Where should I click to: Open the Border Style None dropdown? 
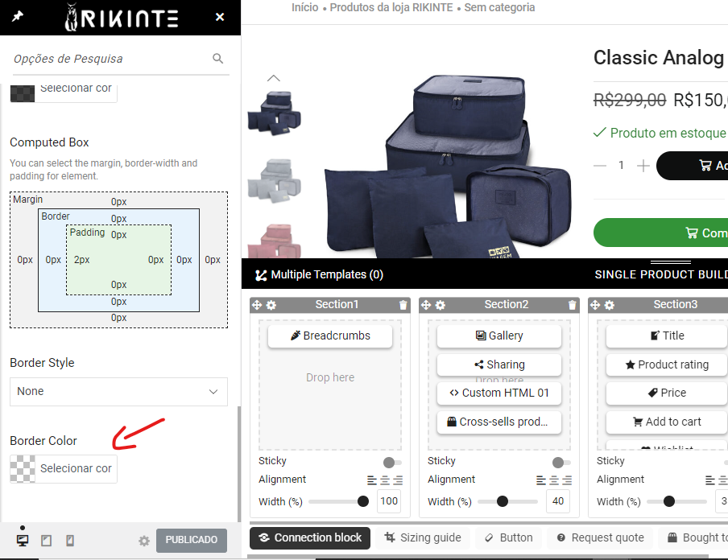click(x=119, y=392)
